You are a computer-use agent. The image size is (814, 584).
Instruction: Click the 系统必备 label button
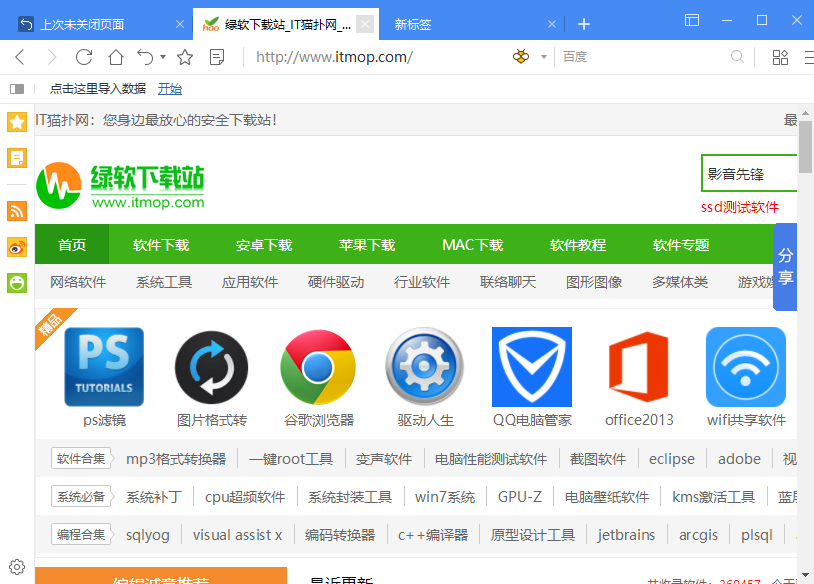[82, 496]
